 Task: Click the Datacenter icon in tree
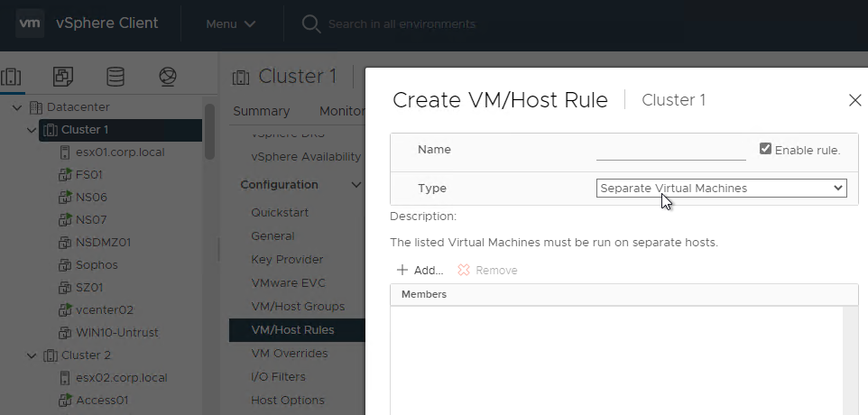[35, 107]
